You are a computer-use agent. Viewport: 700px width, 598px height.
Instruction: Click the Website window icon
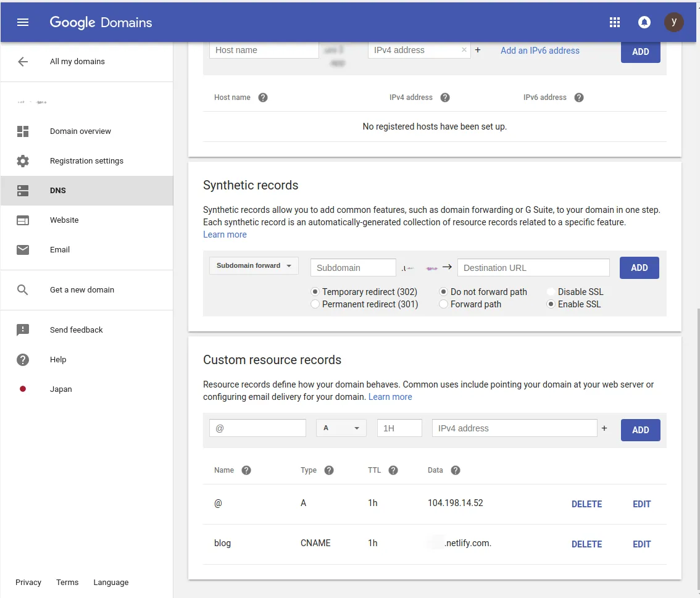coord(23,220)
